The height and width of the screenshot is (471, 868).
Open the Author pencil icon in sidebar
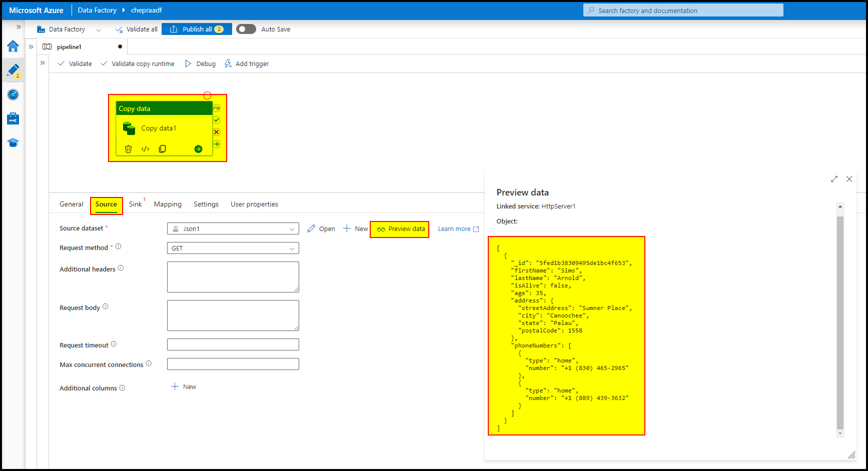(13, 70)
